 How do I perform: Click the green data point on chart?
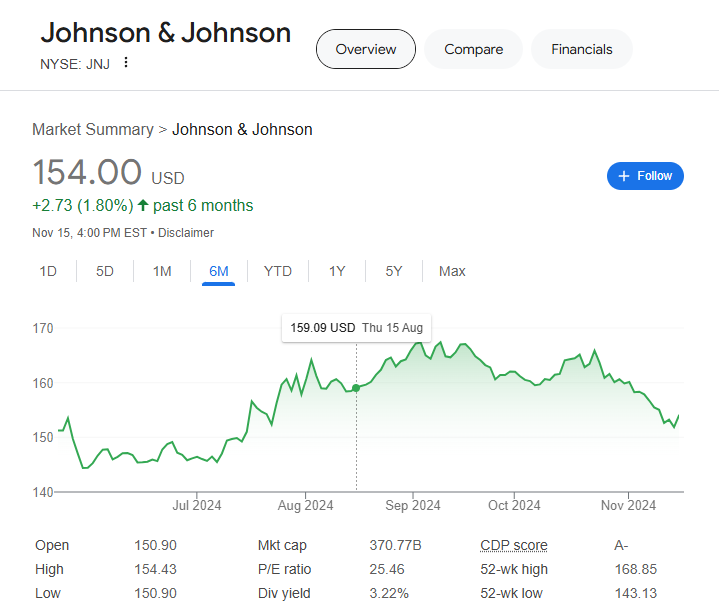356,388
